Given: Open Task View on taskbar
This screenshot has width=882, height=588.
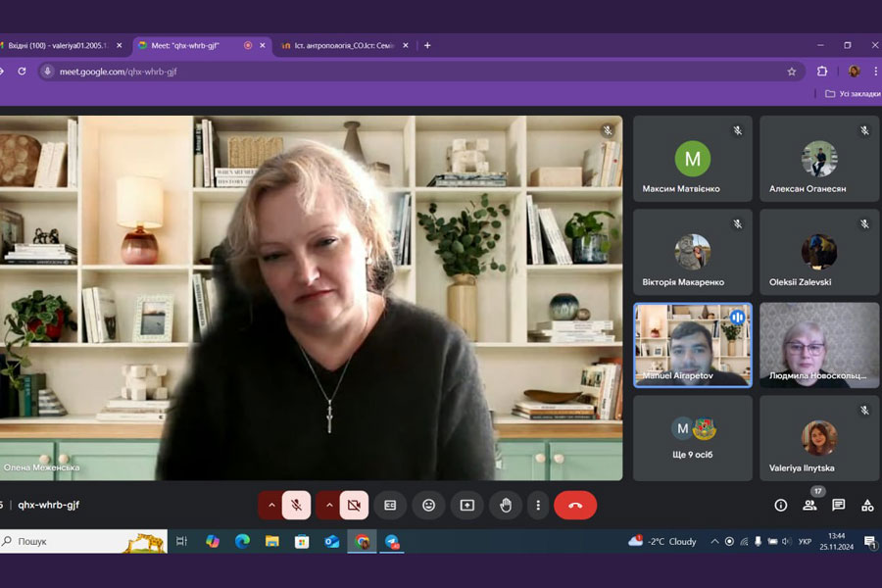Looking at the screenshot, I should tap(181, 541).
